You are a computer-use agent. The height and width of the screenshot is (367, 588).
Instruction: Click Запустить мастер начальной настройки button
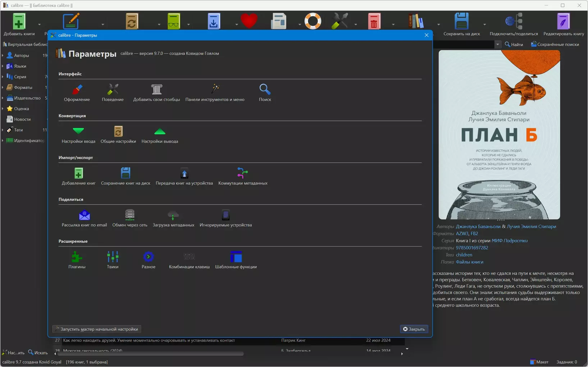point(97,329)
